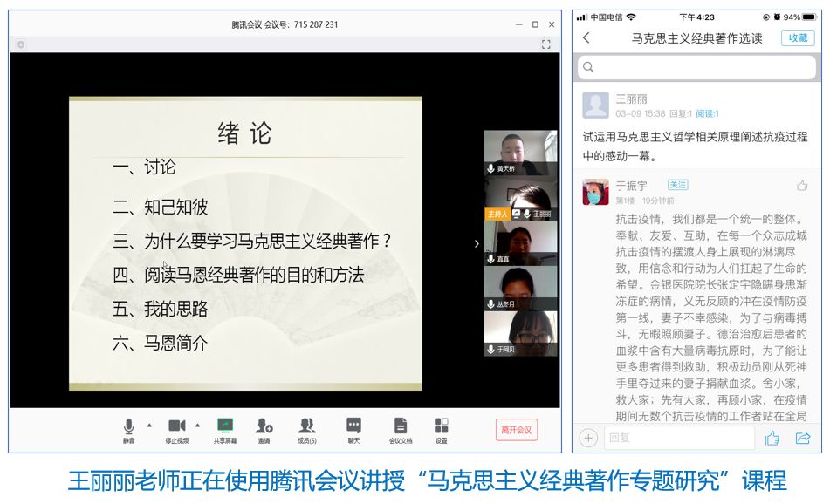Go back using the phone's back arrow
The height and width of the screenshot is (504, 830).
point(586,37)
